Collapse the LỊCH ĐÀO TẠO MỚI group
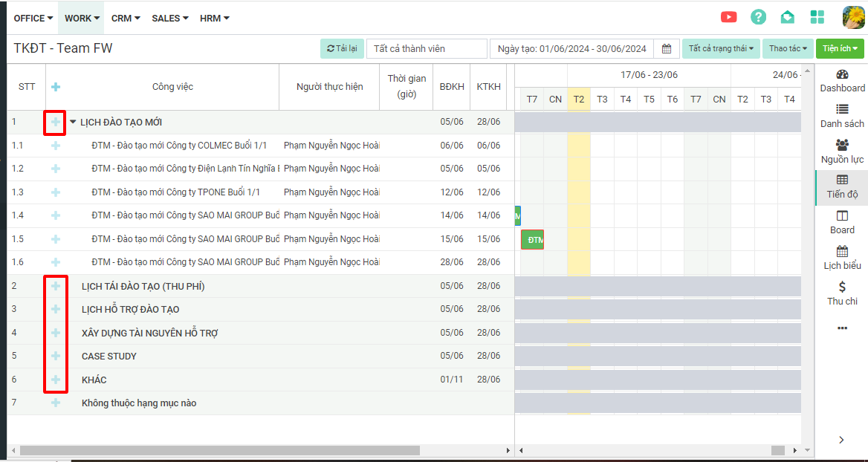The width and height of the screenshot is (868, 462). [73, 123]
